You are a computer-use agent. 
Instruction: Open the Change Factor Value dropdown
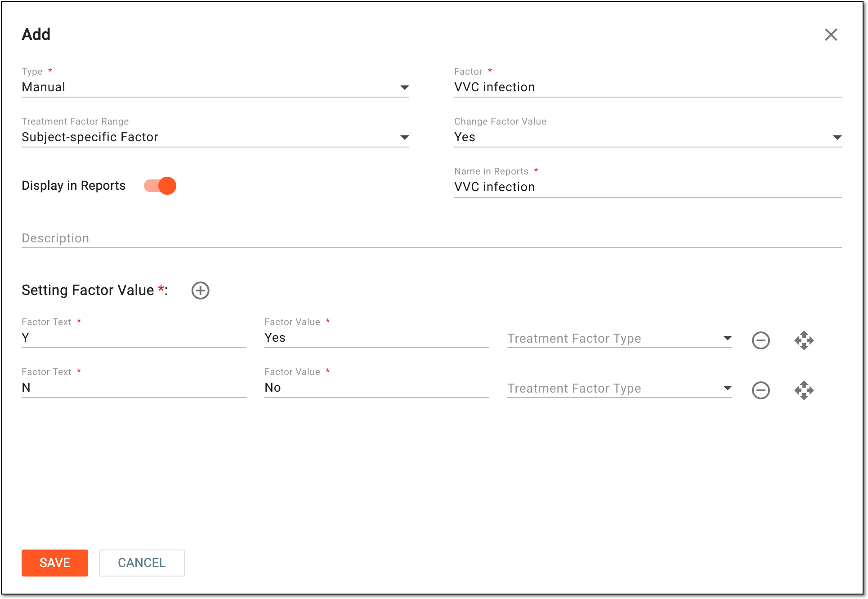coord(648,137)
